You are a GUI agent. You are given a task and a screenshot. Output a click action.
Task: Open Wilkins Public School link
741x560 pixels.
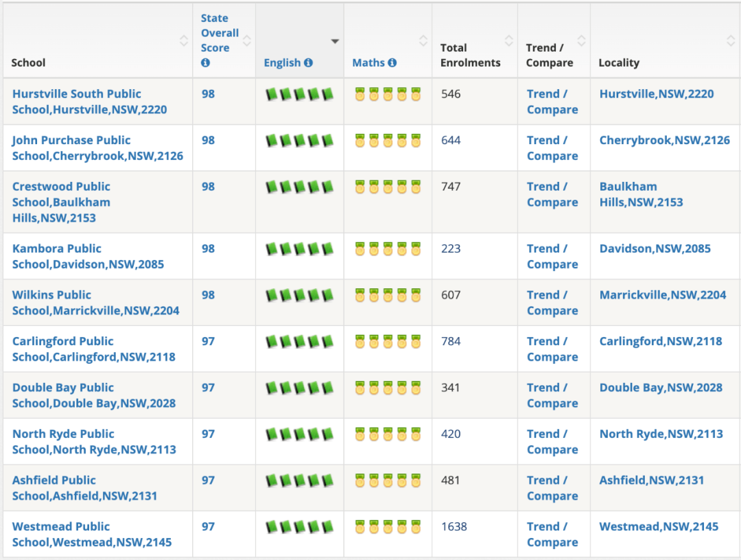96,303
